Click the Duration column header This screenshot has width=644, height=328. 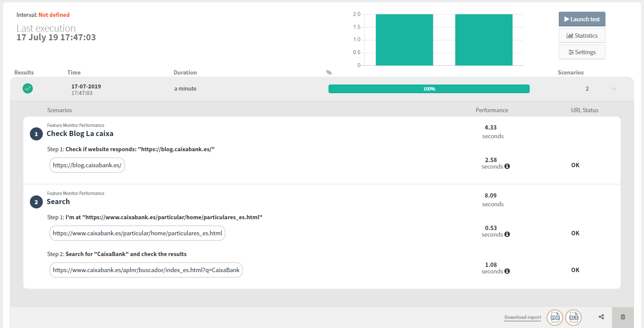[185, 72]
